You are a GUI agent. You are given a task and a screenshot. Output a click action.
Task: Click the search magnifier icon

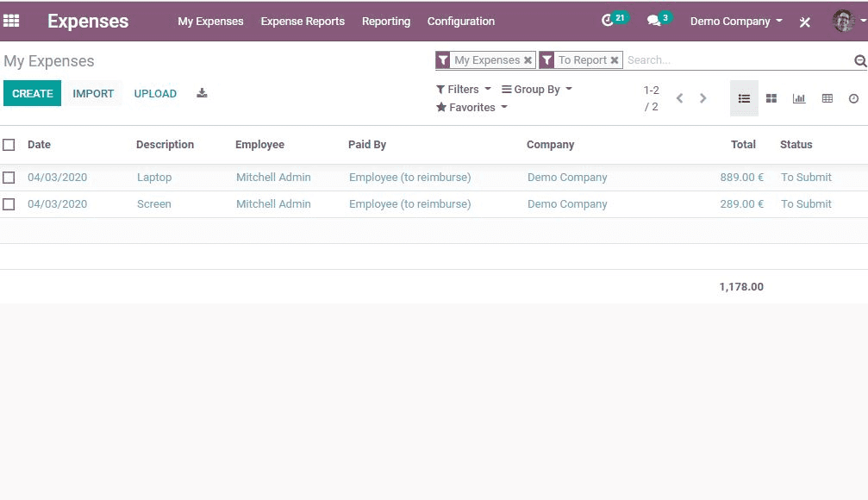[860, 60]
